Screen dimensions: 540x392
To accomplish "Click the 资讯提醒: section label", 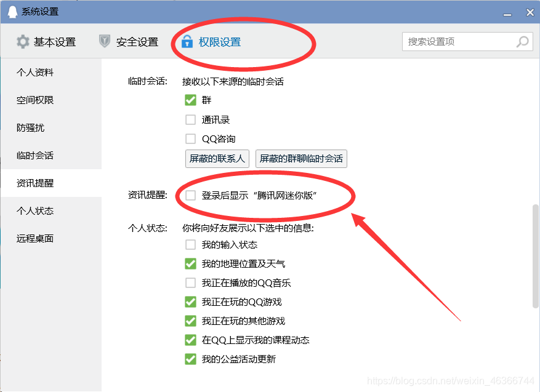I will tap(148, 196).
